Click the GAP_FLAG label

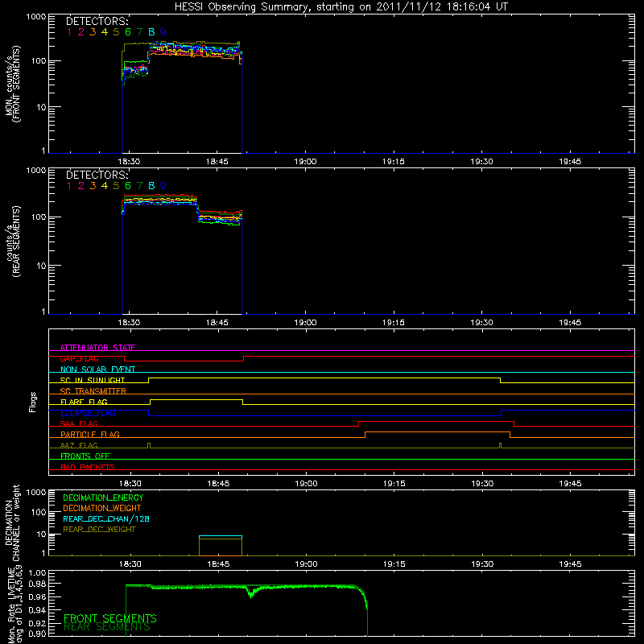point(79,358)
